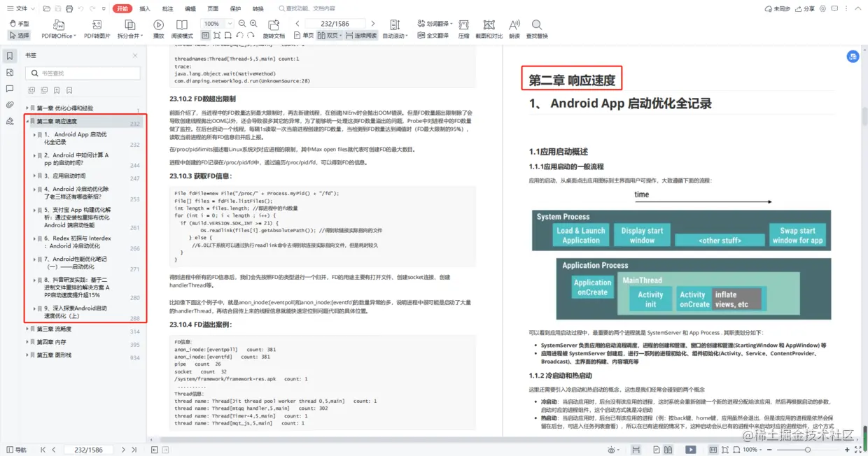
Task: Select the 开始 tab
Action: point(122,8)
